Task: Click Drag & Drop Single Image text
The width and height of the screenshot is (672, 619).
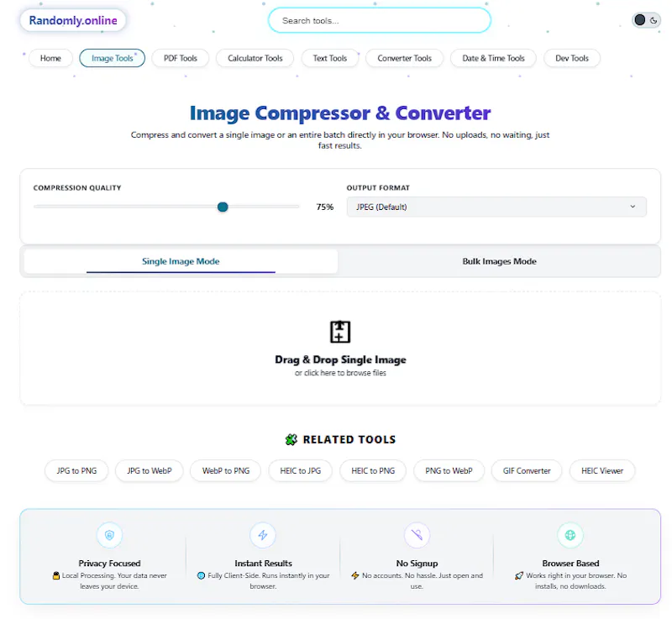Action: coord(340,359)
